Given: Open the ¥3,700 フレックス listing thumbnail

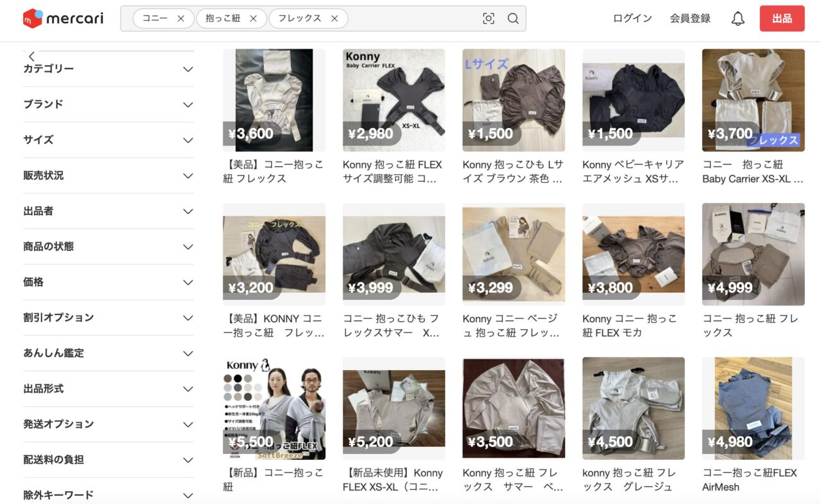Looking at the screenshot, I should pyautogui.click(x=753, y=100).
